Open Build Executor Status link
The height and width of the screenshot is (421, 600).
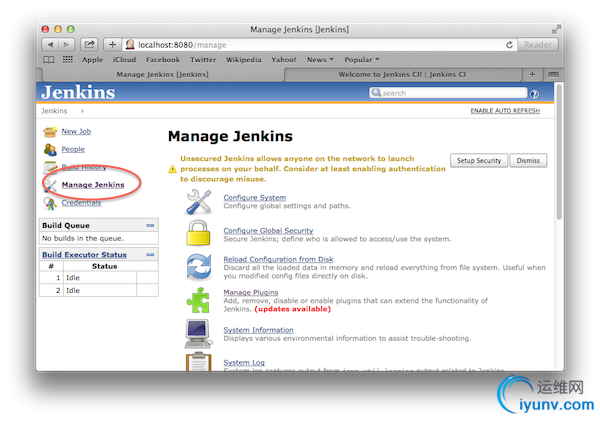[x=84, y=255]
